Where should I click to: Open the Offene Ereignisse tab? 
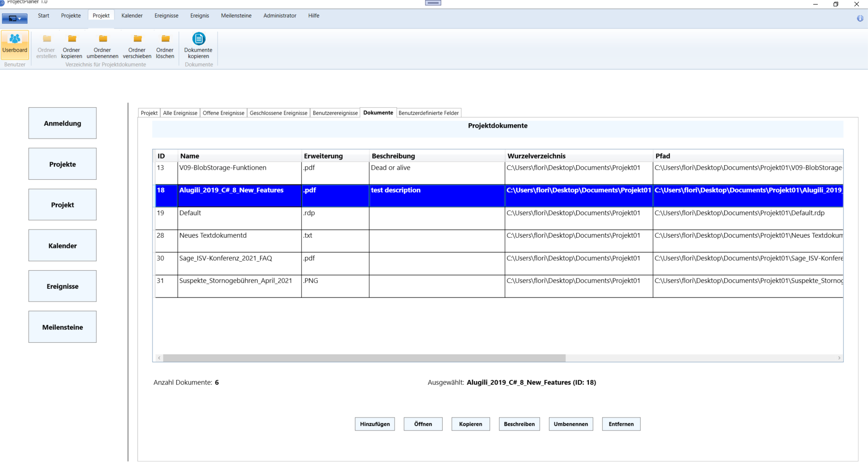(224, 113)
